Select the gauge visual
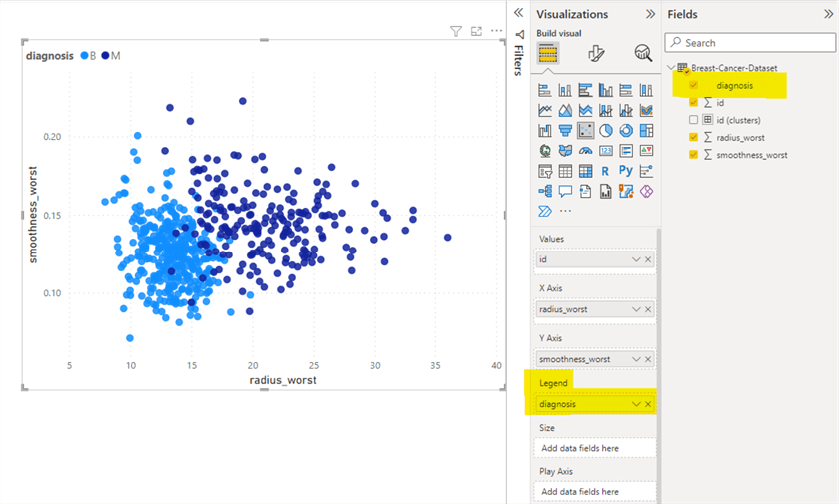The width and height of the screenshot is (839, 504). (585, 151)
